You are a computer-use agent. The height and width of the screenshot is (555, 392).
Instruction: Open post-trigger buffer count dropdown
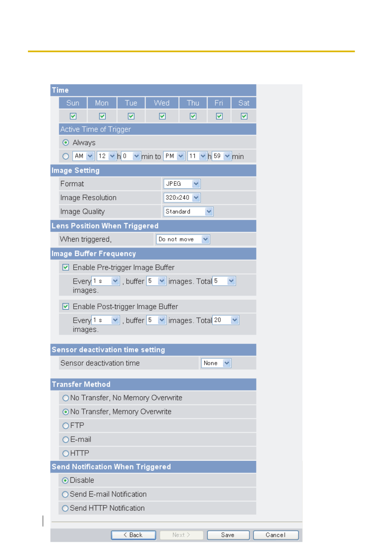(x=157, y=320)
